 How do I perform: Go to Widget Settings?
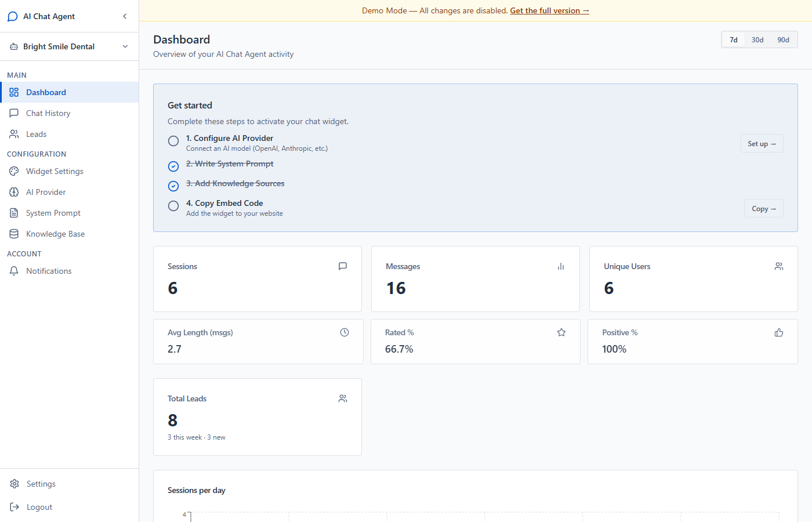point(69,171)
